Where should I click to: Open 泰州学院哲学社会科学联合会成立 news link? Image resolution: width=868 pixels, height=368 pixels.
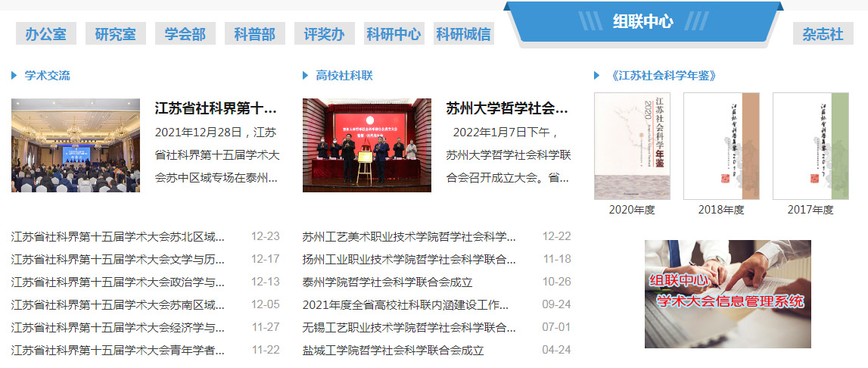click(x=387, y=282)
